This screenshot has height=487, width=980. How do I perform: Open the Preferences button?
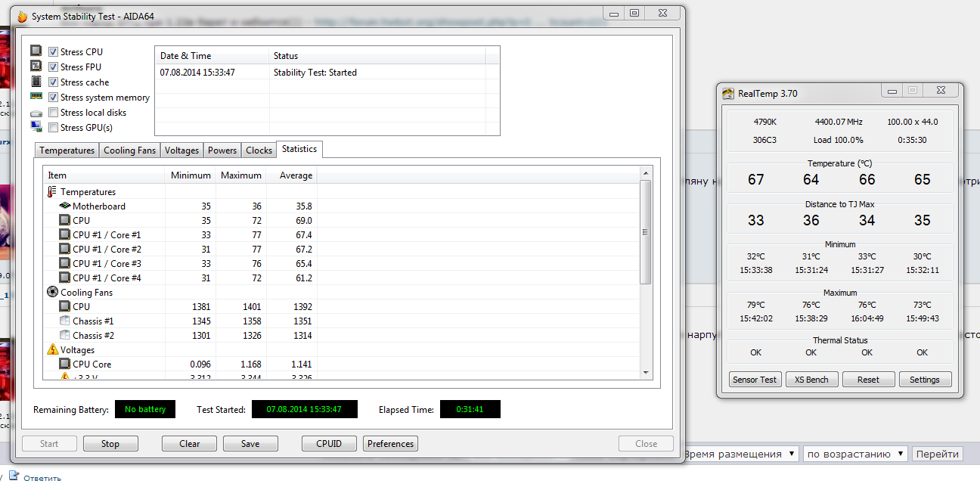tap(390, 444)
